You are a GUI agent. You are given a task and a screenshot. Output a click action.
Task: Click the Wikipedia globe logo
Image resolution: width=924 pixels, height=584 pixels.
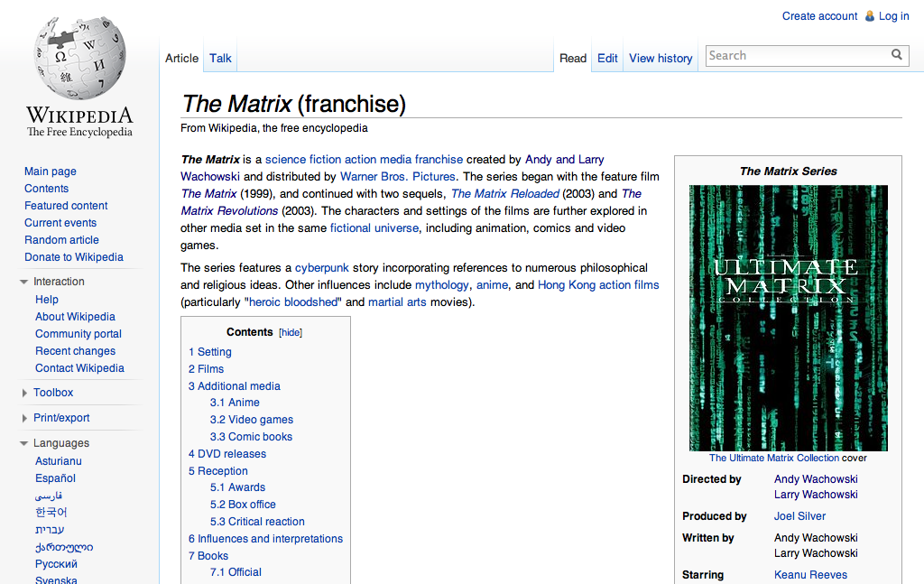coord(79,57)
